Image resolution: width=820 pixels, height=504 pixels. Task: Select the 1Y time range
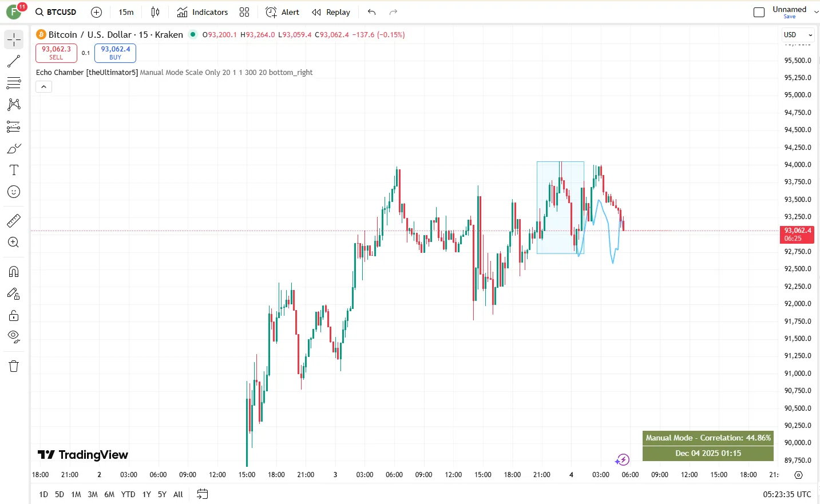(x=146, y=494)
